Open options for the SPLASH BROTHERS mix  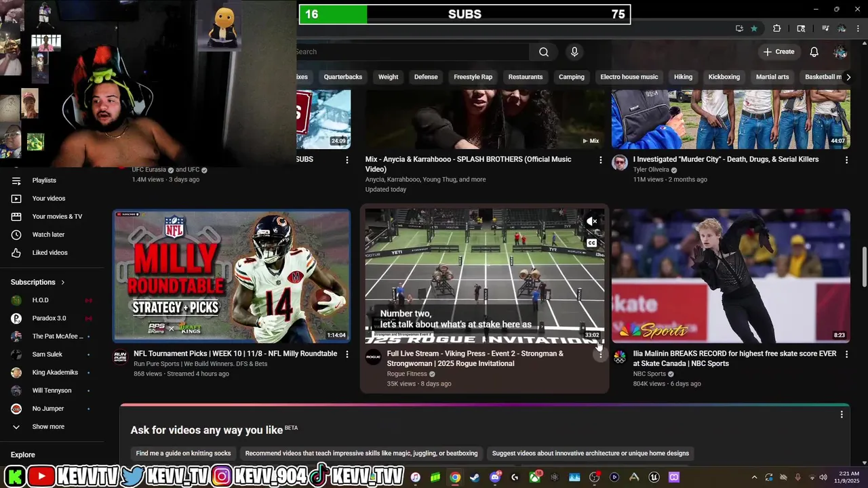[600, 160]
